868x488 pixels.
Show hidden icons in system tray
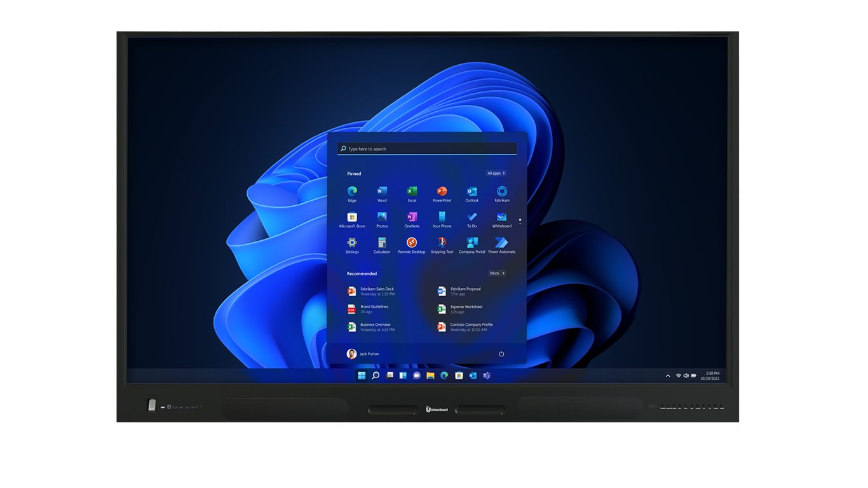668,376
